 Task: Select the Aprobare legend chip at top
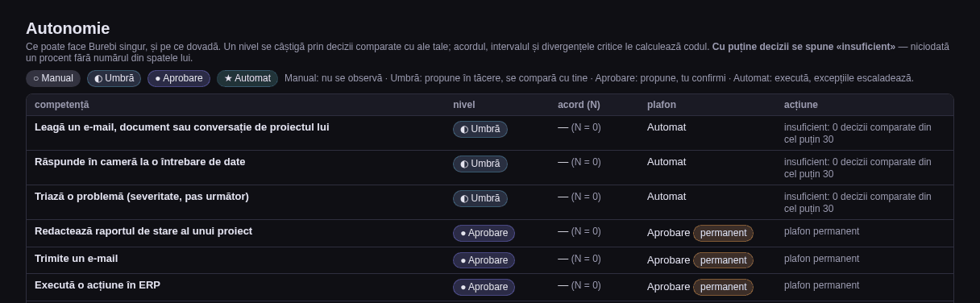[x=179, y=78]
